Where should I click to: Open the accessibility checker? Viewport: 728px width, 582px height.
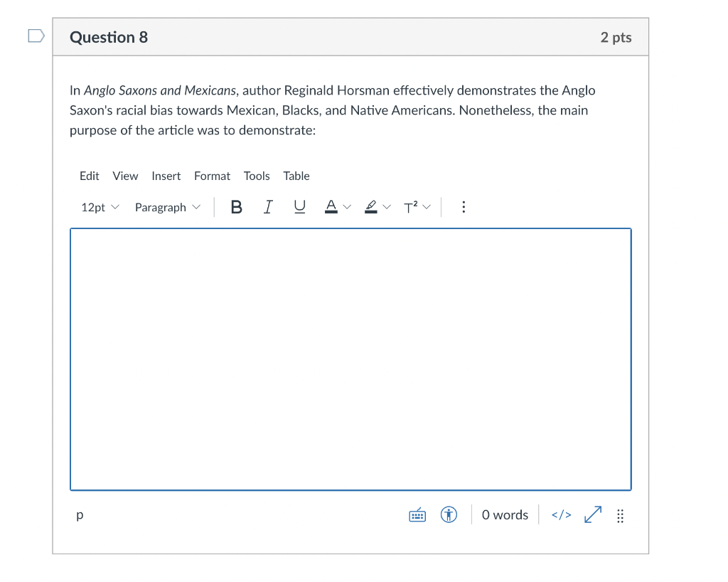(449, 515)
